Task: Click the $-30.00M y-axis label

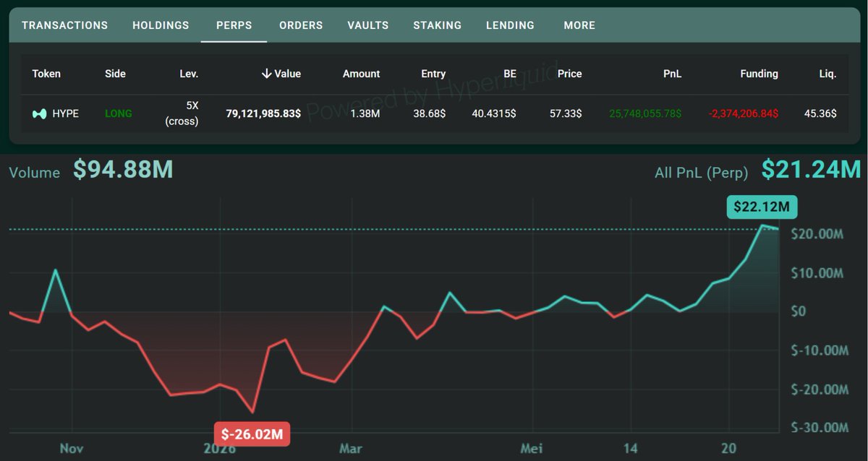Action: [820, 428]
